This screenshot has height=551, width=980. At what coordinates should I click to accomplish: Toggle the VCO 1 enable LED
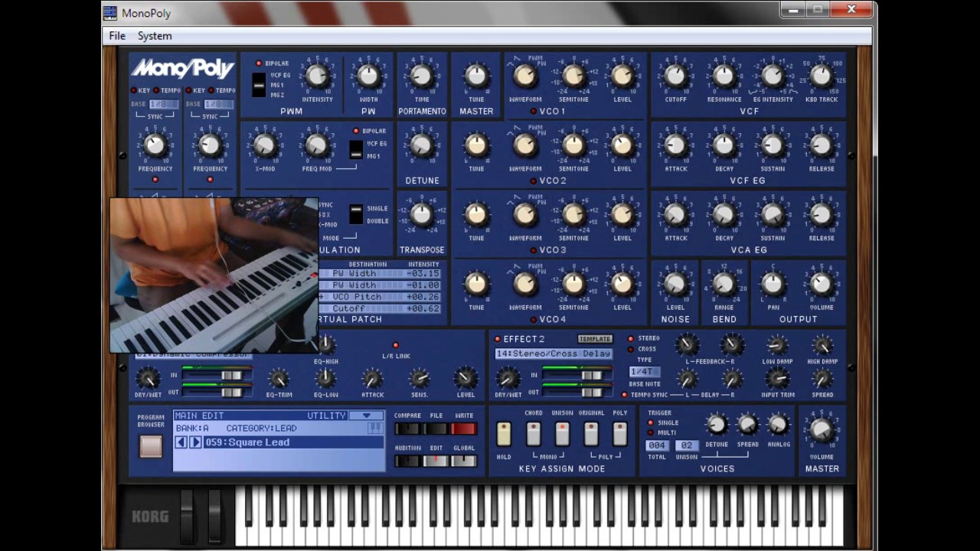click(534, 111)
